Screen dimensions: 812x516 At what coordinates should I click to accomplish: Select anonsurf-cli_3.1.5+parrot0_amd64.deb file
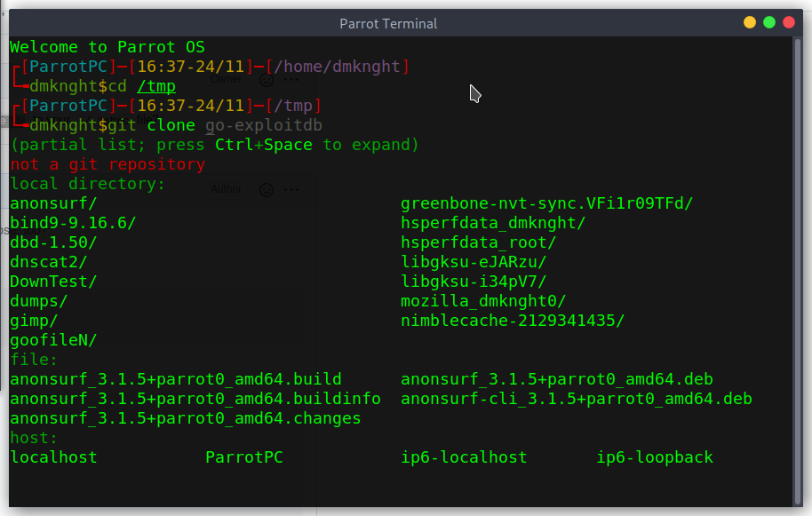click(x=577, y=399)
